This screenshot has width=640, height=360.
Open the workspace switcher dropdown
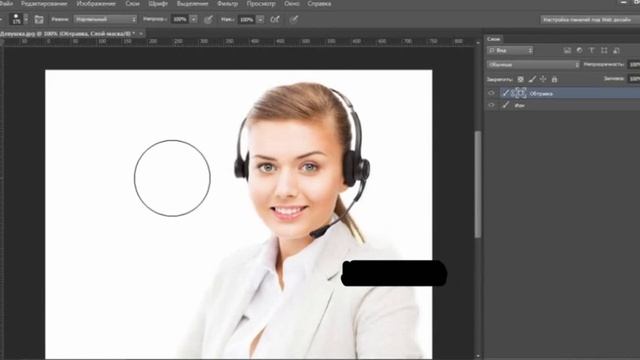point(590,19)
